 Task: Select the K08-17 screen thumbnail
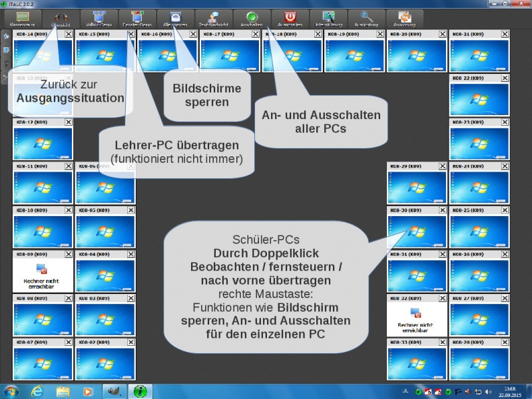pos(230,55)
